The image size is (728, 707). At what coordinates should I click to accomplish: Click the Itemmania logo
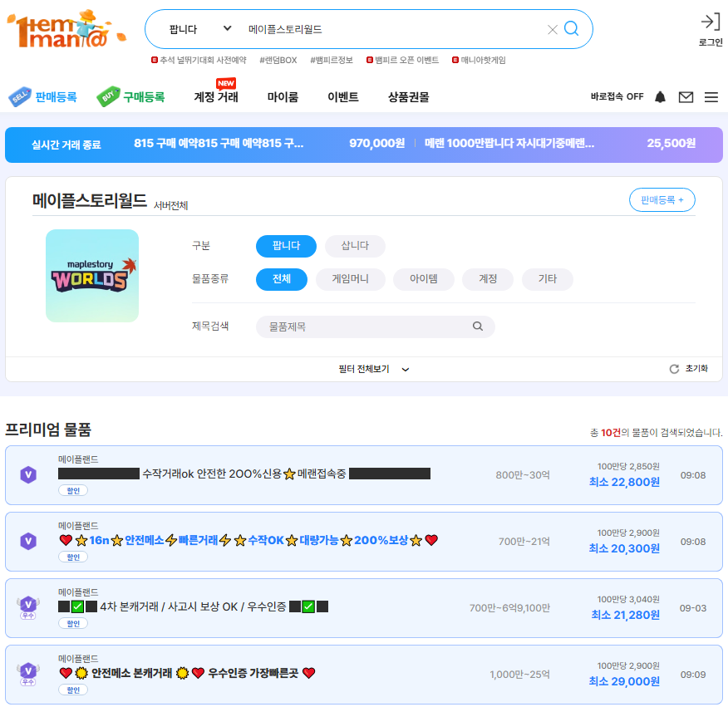(66, 30)
